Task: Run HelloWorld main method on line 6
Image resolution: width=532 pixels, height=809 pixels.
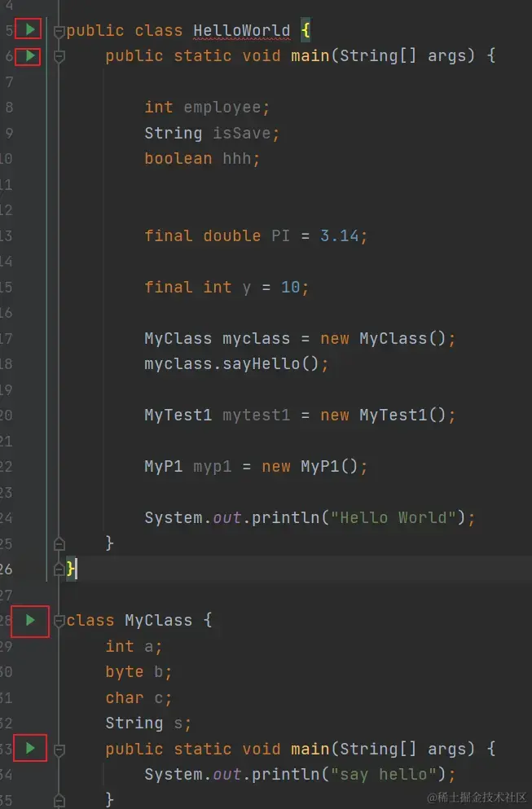Action: tap(30, 55)
